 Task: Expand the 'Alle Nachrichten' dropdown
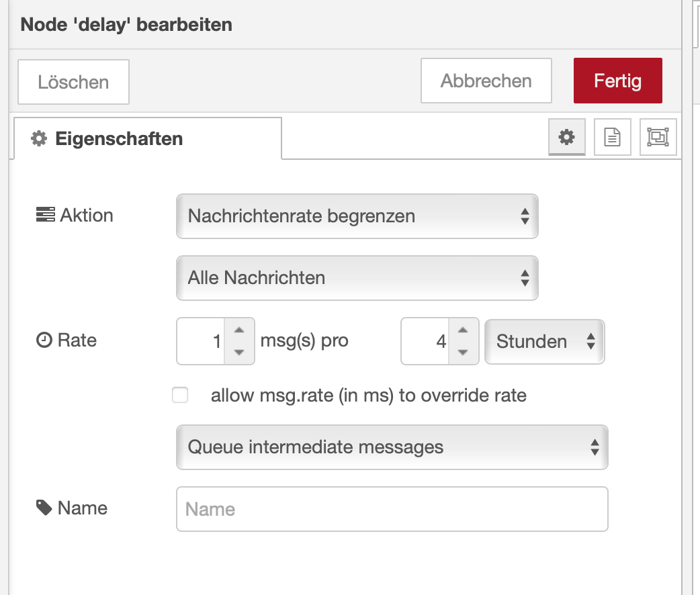357,278
